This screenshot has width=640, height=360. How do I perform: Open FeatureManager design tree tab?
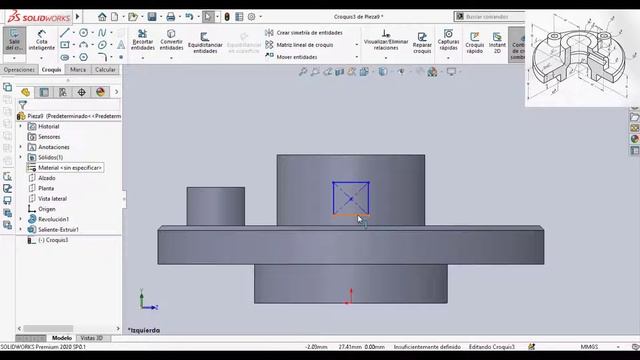(25, 92)
